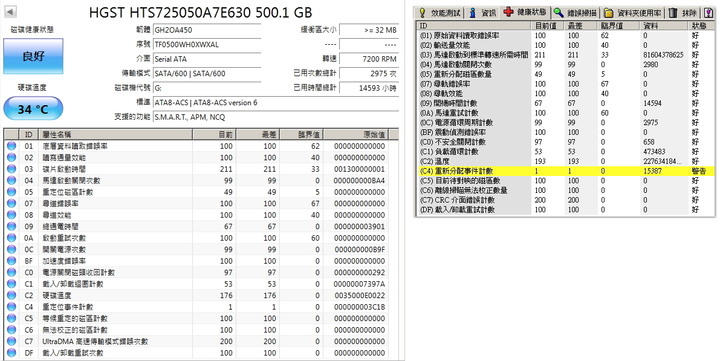Screen dimensions: 720x361
Task: Click the 34 °C temperature button
Action: click(x=33, y=109)
